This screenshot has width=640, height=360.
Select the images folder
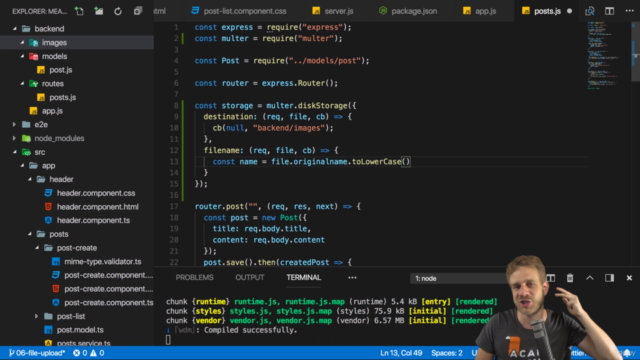pos(54,43)
